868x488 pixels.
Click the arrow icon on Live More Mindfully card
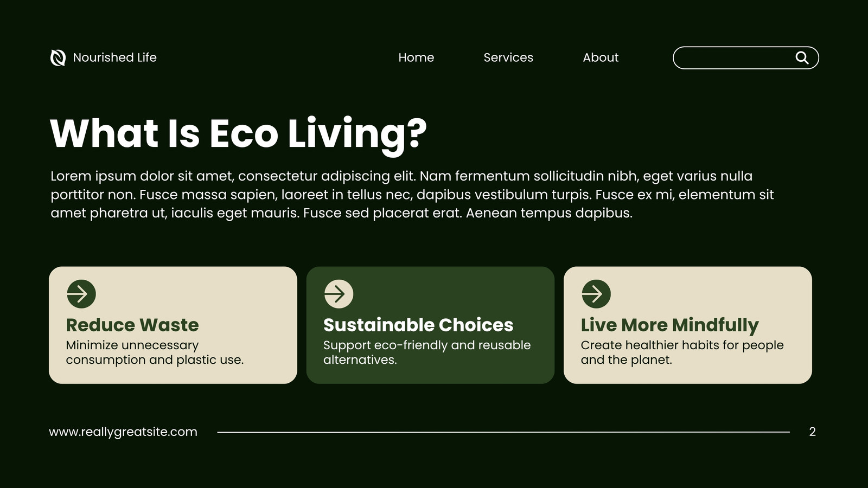click(x=596, y=294)
